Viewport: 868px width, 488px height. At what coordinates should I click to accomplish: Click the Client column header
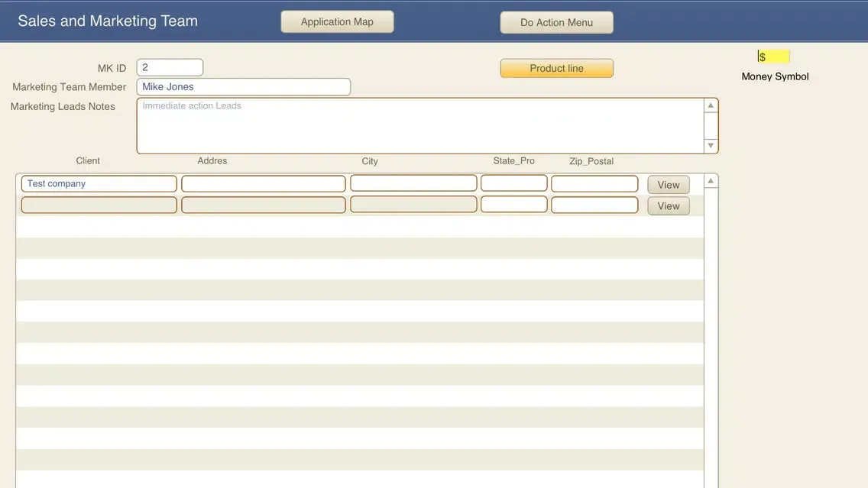coord(88,160)
